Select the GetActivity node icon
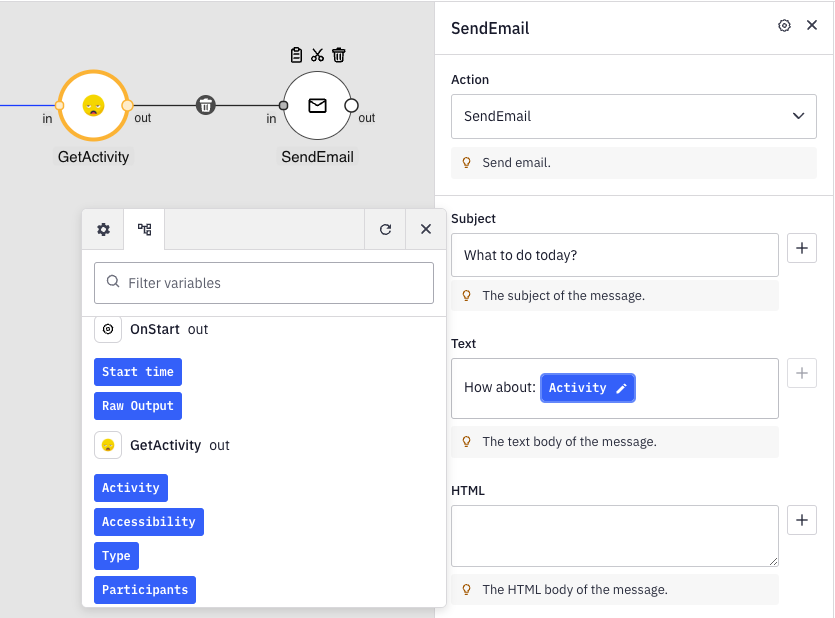Viewport: 835px width, 618px height. click(93, 105)
